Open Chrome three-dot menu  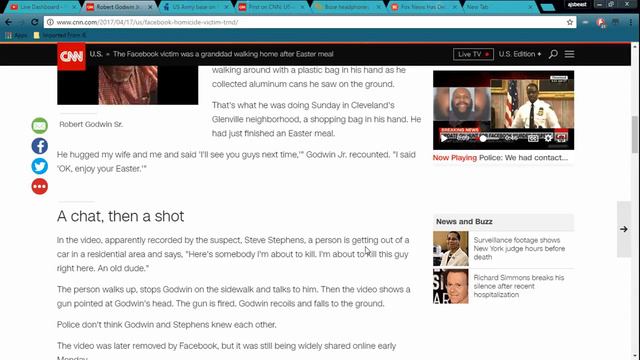[631, 22]
